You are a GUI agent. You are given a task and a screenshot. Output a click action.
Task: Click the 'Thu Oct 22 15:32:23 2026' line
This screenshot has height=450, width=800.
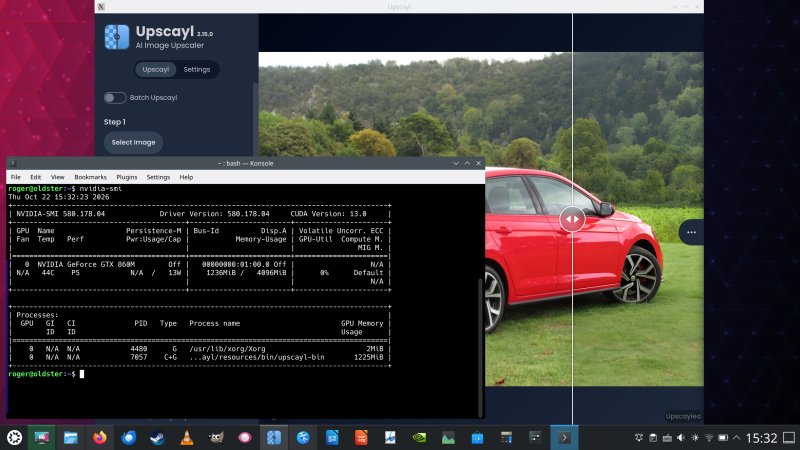coord(59,197)
